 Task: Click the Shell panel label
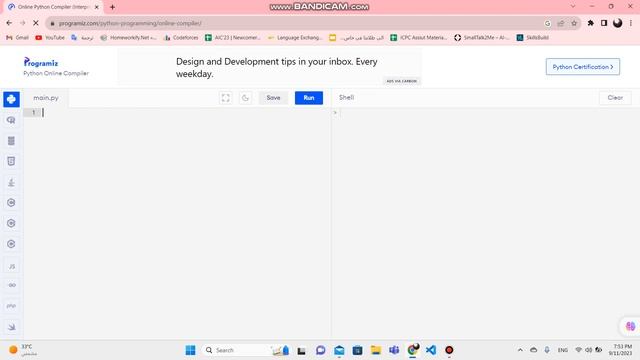coord(346,98)
